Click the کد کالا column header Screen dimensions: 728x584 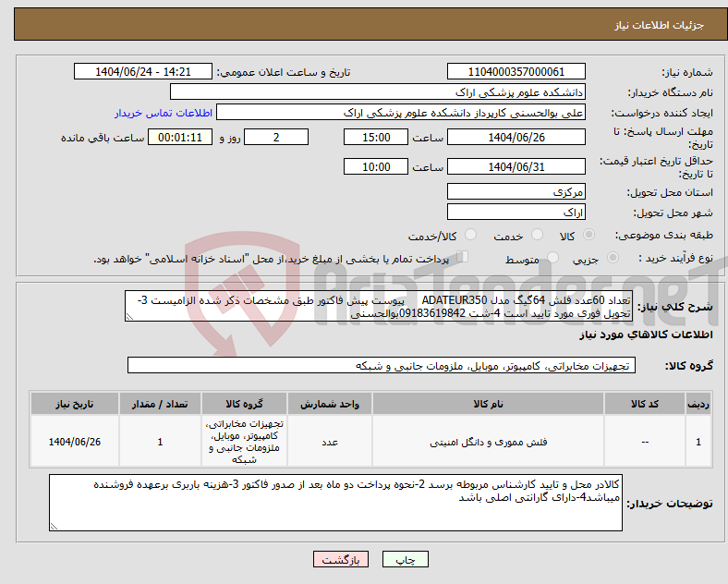pos(645,404)
